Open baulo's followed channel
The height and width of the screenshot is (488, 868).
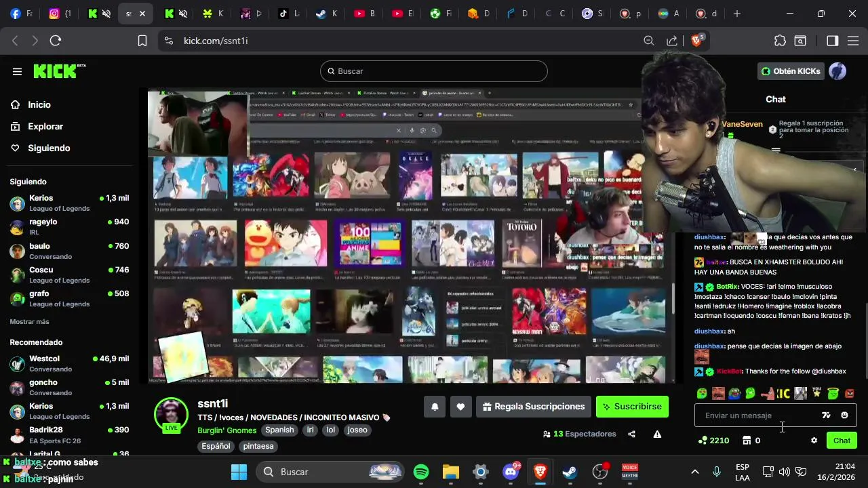[x=69, y=251]
